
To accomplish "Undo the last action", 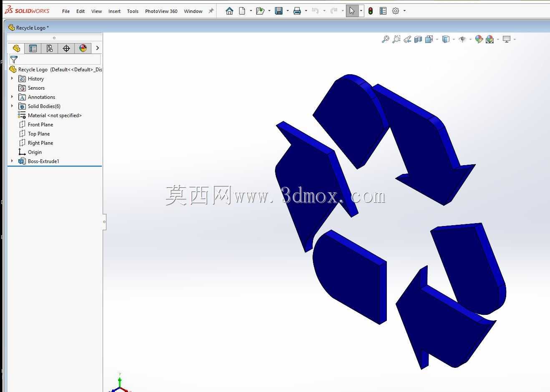I will pos(315,11).
